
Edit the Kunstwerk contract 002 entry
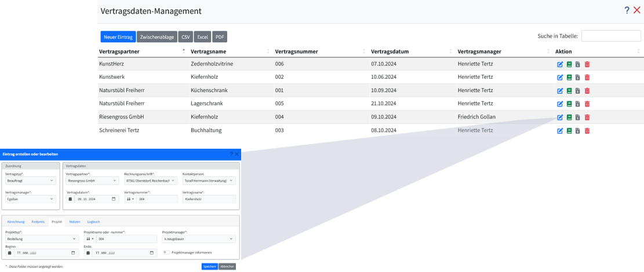(x=559, y=78)
